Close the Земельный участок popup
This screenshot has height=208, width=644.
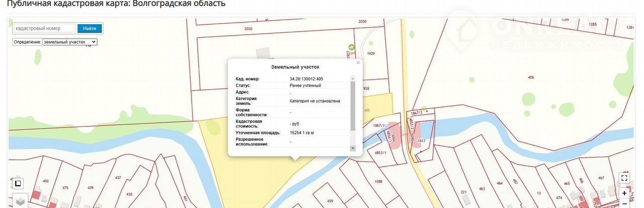tap(358, 63)
